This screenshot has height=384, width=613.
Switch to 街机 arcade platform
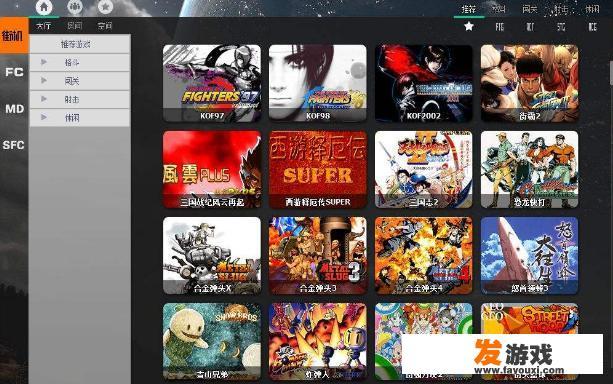14,36
